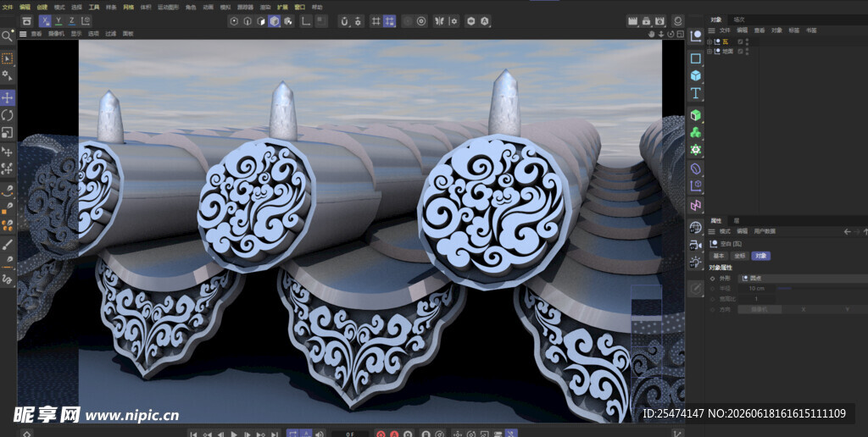The width and height of the screenshot is (868, 437).
Task: Open the green gear effector icon
Action: click(696, 149)
